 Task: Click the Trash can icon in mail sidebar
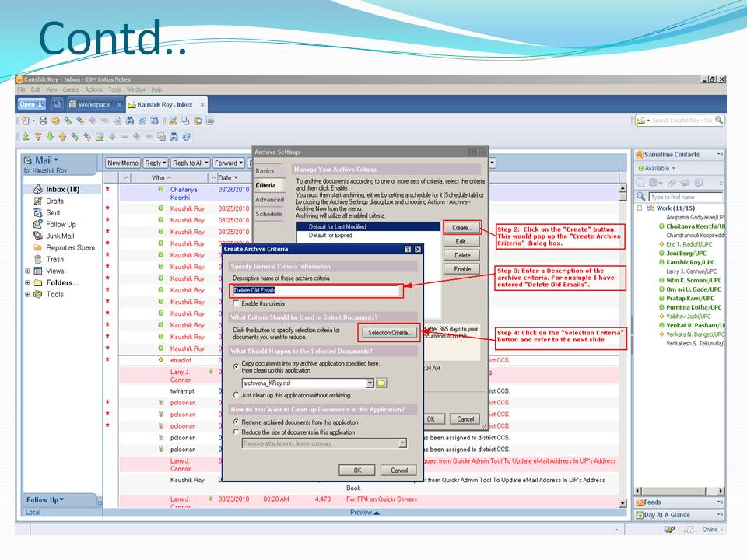point(38,260)
